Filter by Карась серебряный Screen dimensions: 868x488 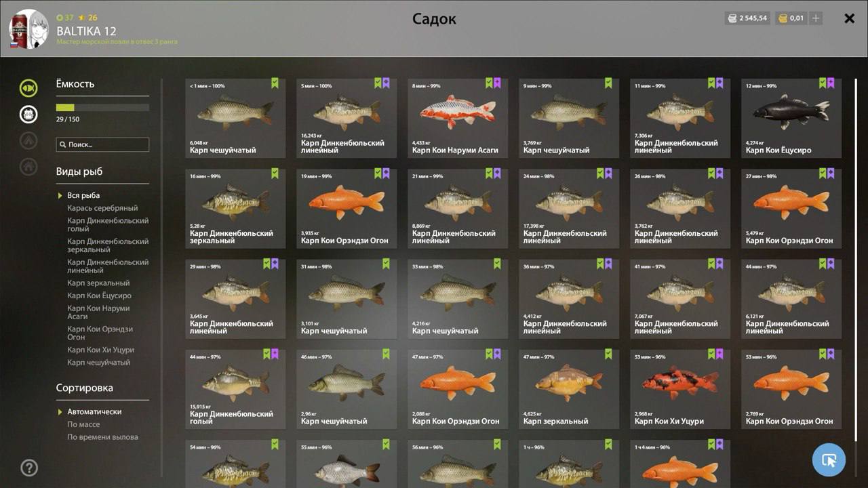pos(102,208)
